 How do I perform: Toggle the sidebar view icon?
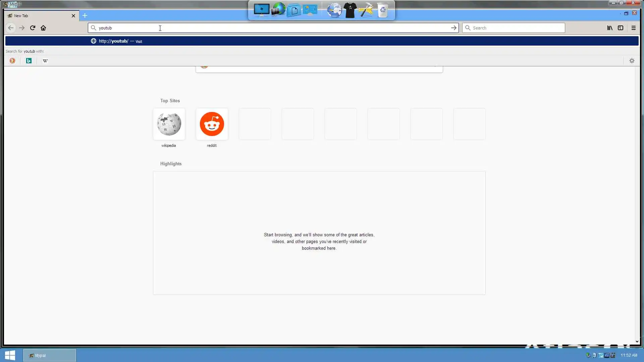click(x=621, y=28)
